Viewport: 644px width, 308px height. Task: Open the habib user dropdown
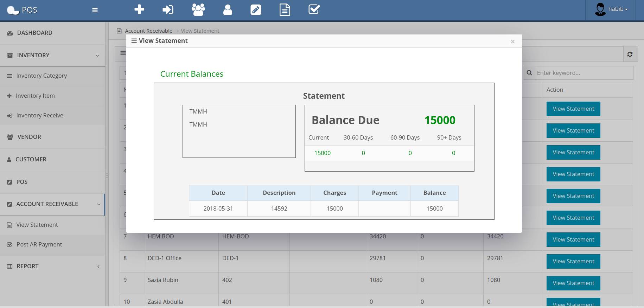[612, 9]
